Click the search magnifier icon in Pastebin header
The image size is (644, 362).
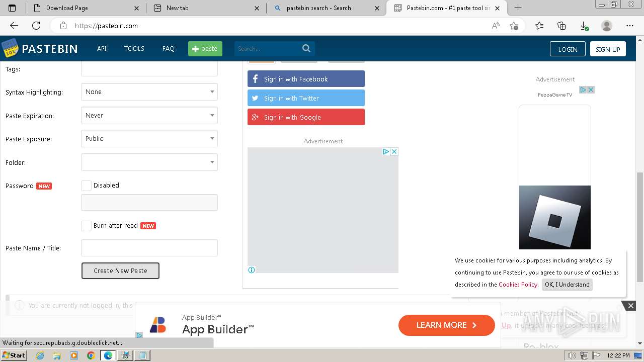coord(306,48)
